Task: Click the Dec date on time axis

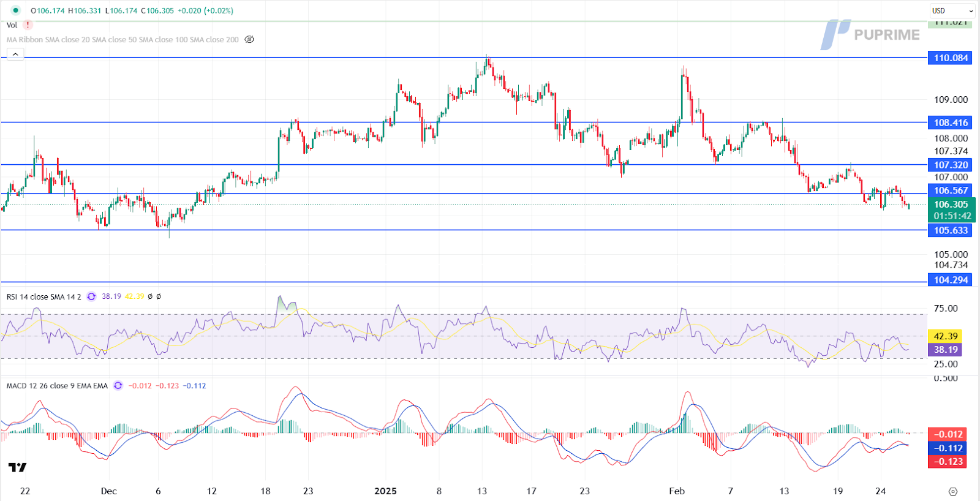Action: pos(108,491)
